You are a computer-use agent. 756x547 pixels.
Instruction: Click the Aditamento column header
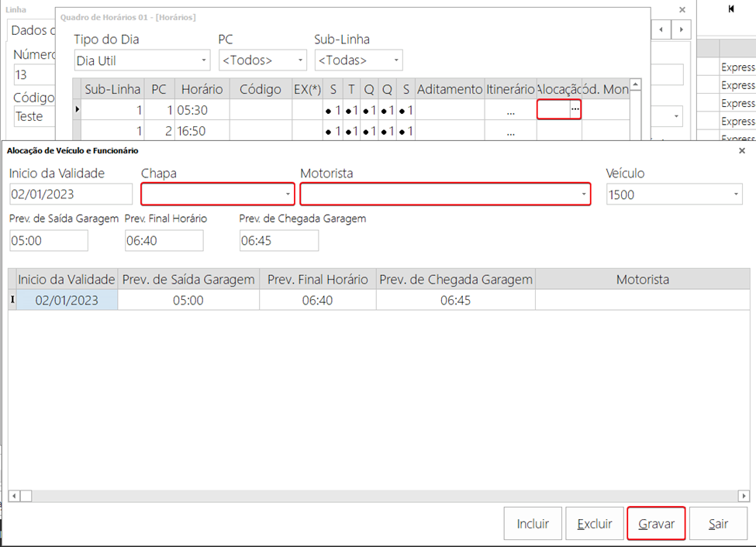tap(450, 89)
